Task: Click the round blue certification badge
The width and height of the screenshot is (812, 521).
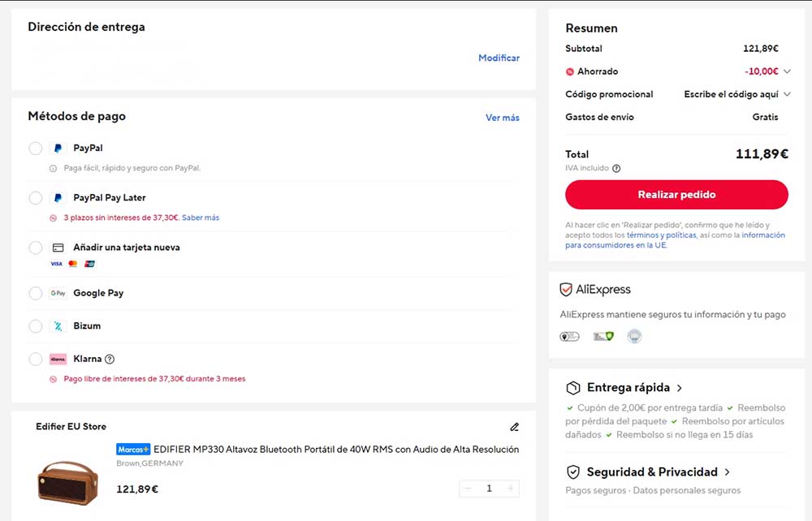Action: tap(634, 337)
